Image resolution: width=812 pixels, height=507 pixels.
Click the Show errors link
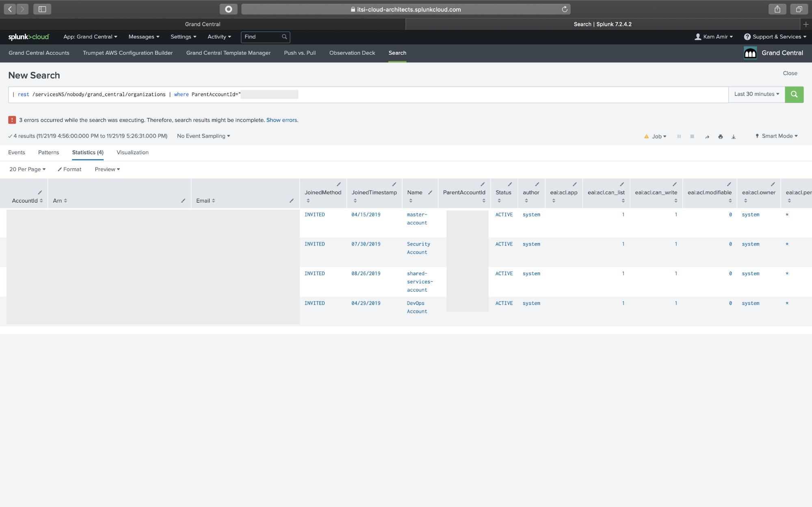coord(282,120)
